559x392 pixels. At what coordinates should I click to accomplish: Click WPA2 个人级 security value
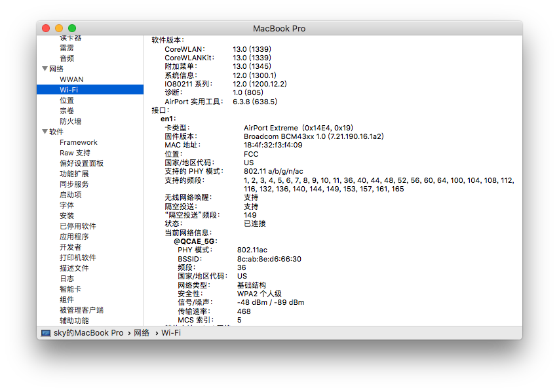coord(259,294)
